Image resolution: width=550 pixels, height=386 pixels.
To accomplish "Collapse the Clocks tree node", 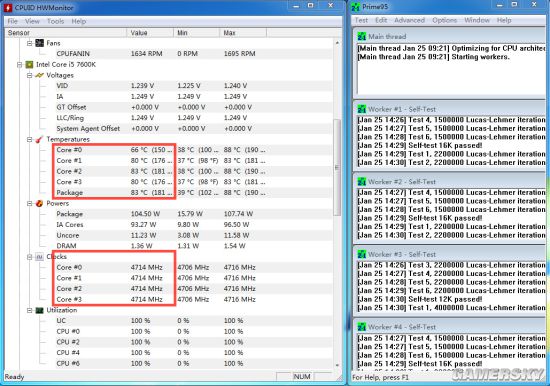I will click(x=30, y=257).
